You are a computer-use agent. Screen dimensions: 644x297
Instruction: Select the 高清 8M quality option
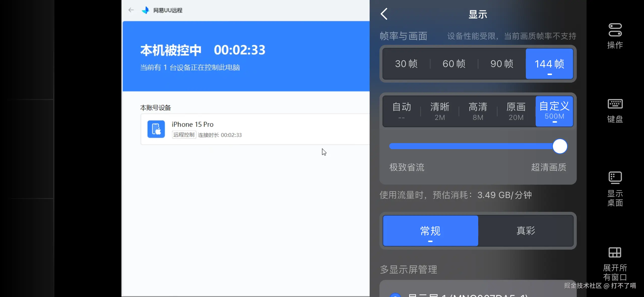click(478, 111)
